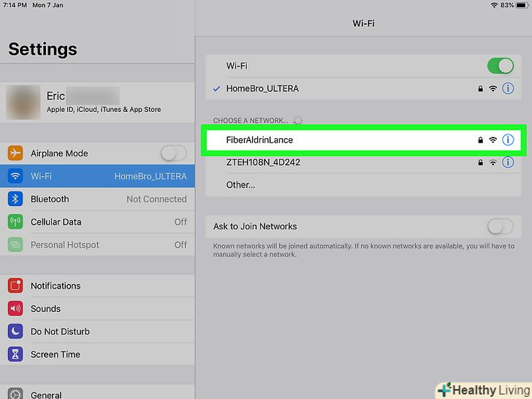This screenshot has width=532, height=399.
Task: Click the Do Not Disturb moon icon
Action: [15, 331]
